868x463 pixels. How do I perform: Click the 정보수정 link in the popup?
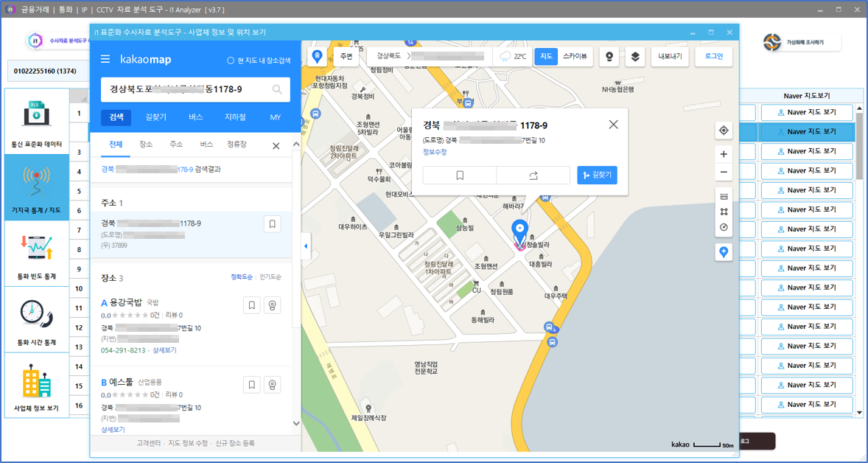click(435, 153)
